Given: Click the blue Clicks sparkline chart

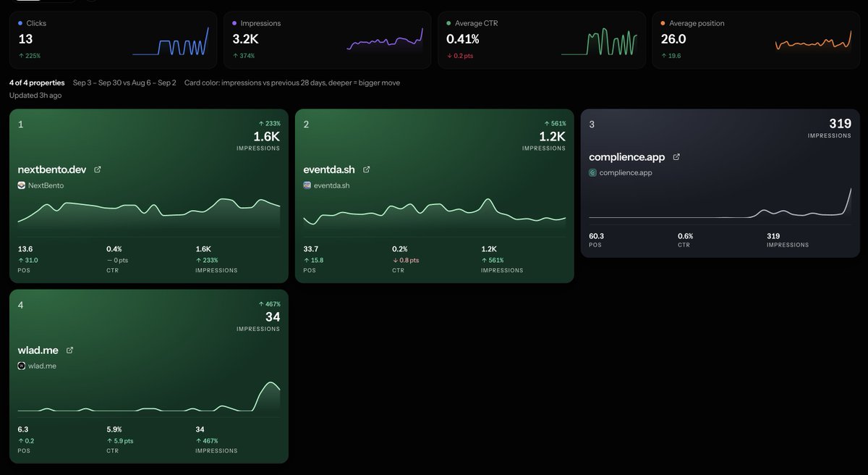Looking at the screenshot, I should click(x=171, y=41).
